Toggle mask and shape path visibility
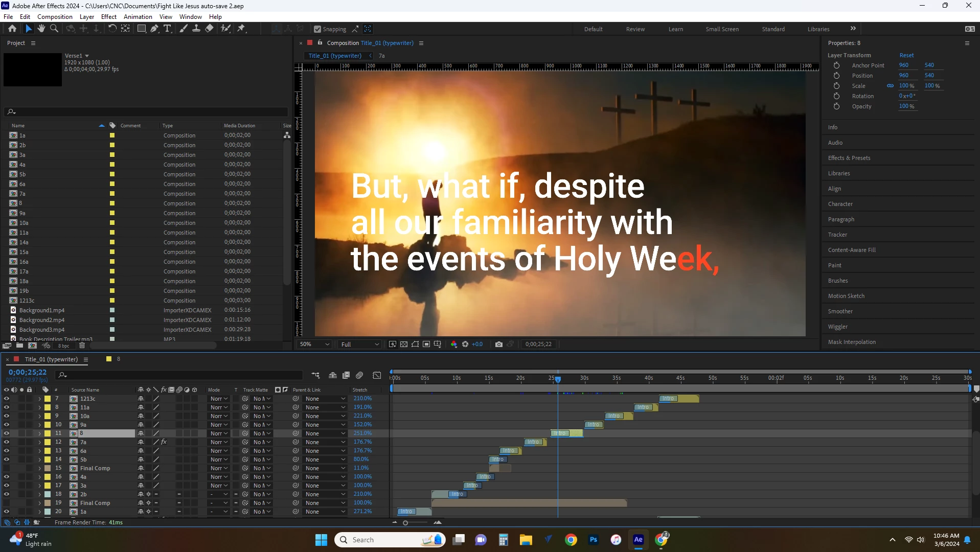 click(x=415, y=344)
